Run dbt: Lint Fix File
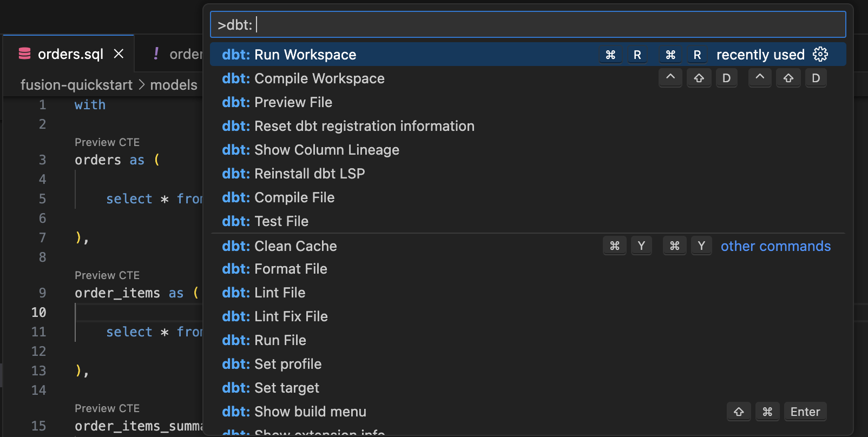Viewport: 868px width, 437px height. click(275, 316)
